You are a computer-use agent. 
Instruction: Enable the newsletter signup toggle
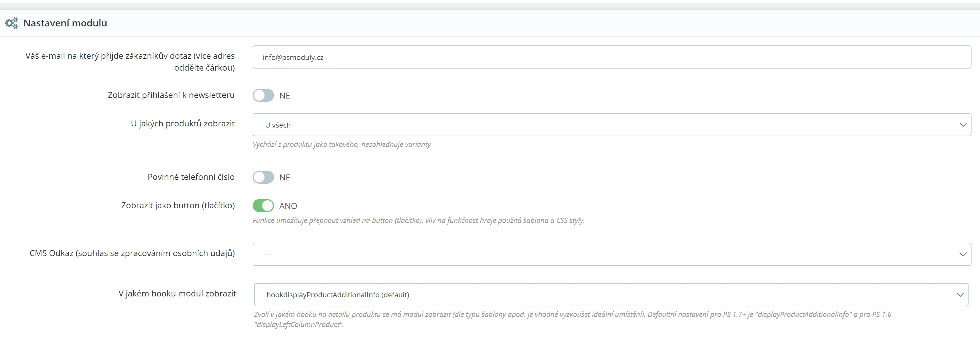[263, 96]
